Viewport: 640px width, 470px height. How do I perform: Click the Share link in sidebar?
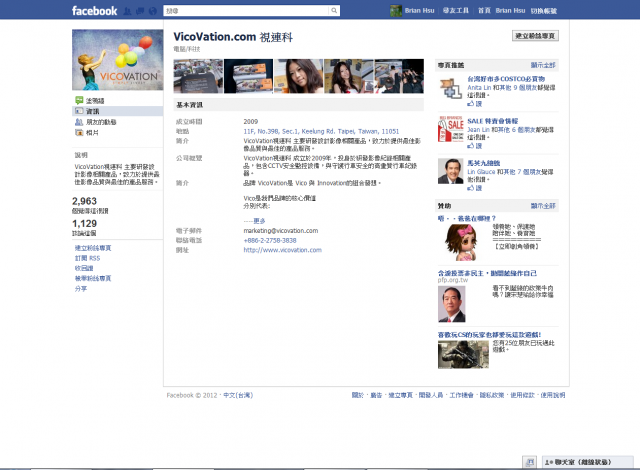[81, 288]
